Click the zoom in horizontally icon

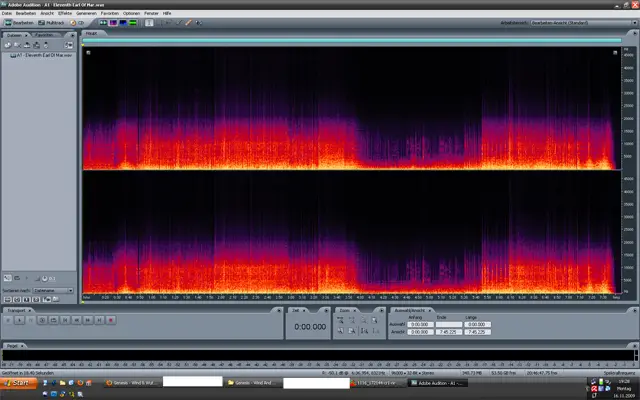(341, 322)
